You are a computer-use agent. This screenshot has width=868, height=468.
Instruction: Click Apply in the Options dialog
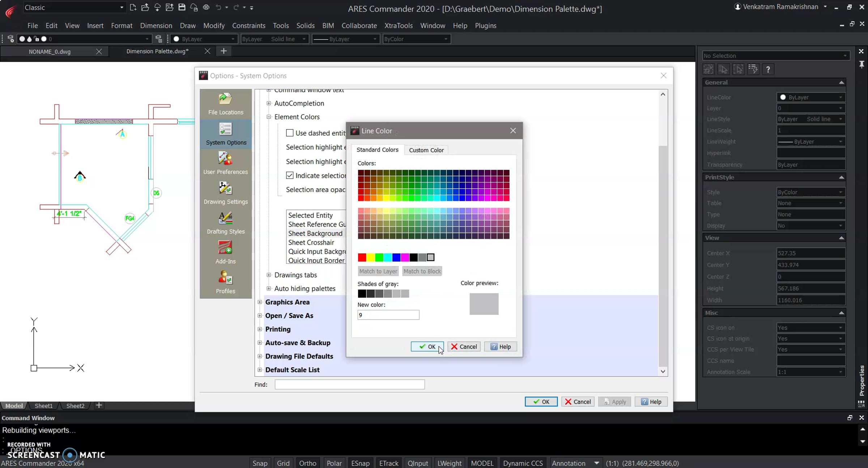(x=614, y=402)
